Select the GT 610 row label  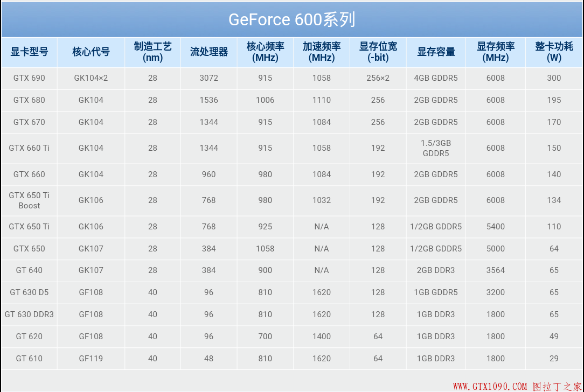[29, 359]
